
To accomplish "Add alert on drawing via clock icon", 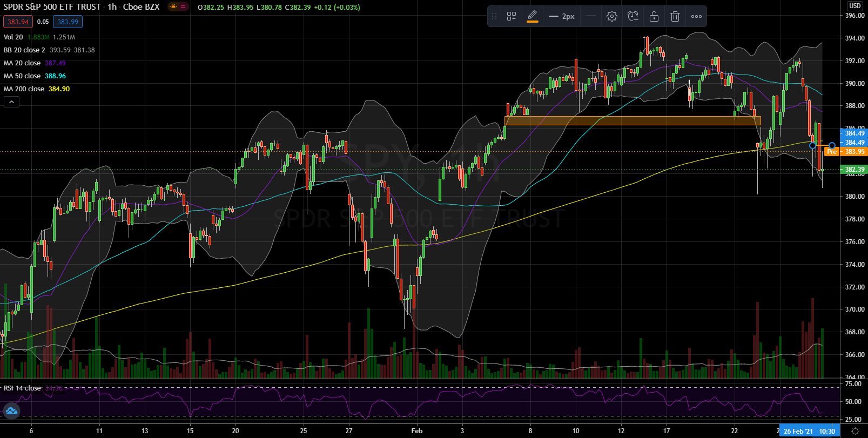I will [x=633, y=16].
